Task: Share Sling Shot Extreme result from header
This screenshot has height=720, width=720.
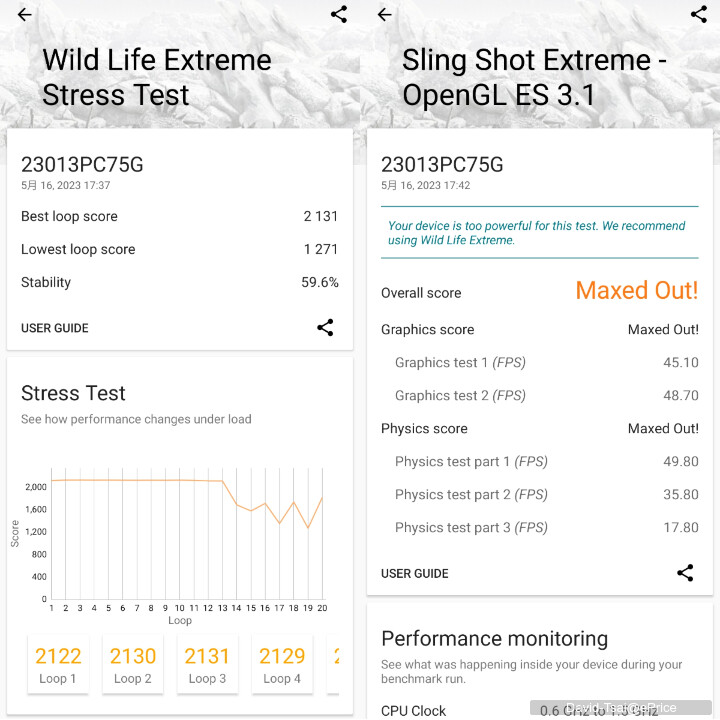Action: coord(699,15)
